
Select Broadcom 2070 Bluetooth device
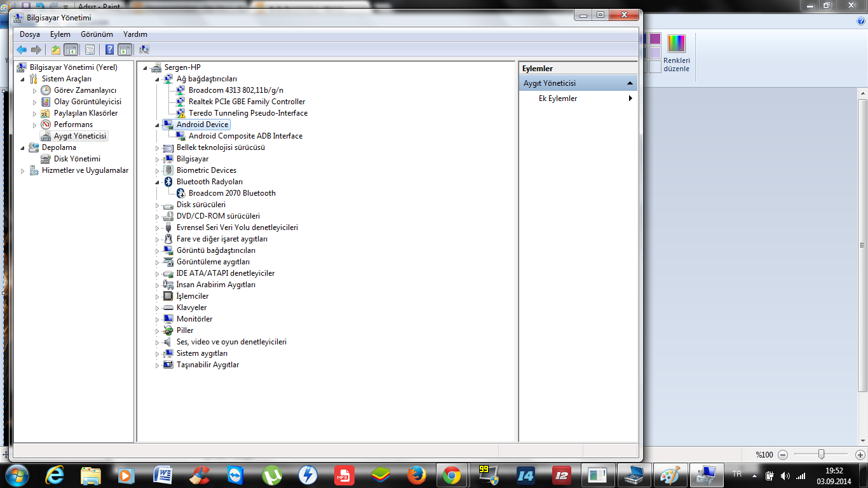tap(232, 193)
